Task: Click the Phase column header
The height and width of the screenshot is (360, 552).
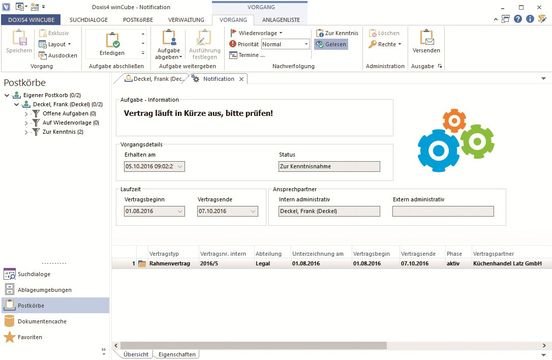Action: [454, 254]
